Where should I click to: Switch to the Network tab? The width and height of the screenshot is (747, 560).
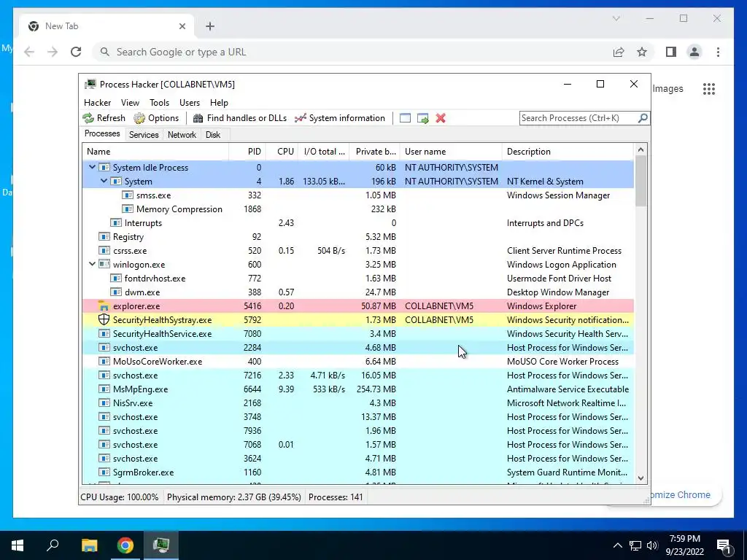(x=182, y=135)
